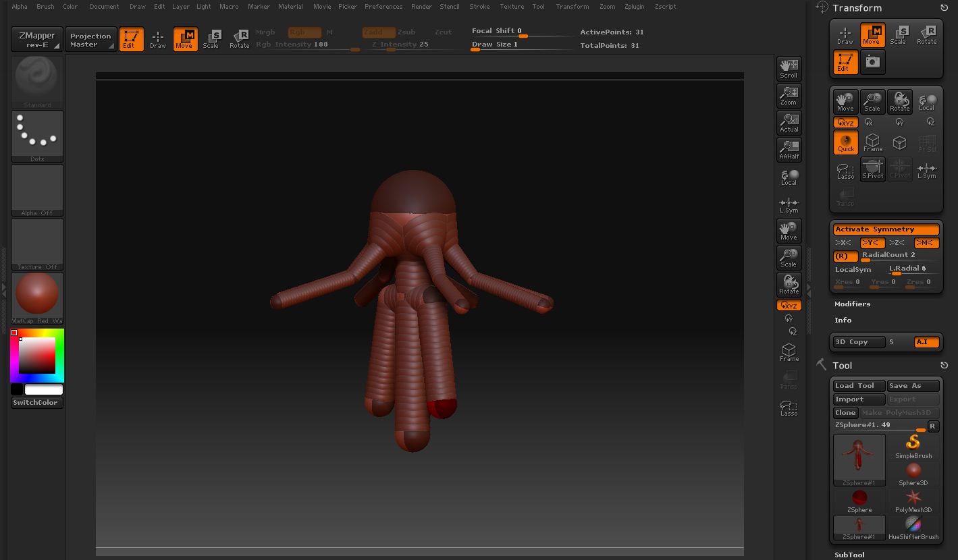The image size is (958, 560).
Task: Open the Zplugin menu
Action: coord(634,7)
